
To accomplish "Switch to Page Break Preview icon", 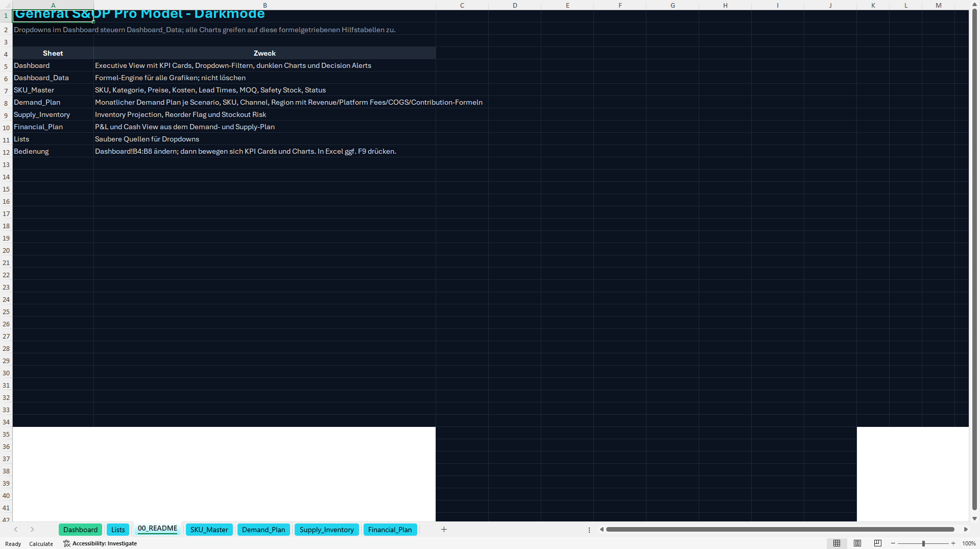I will pyautogui.click(x=878, y=543).
